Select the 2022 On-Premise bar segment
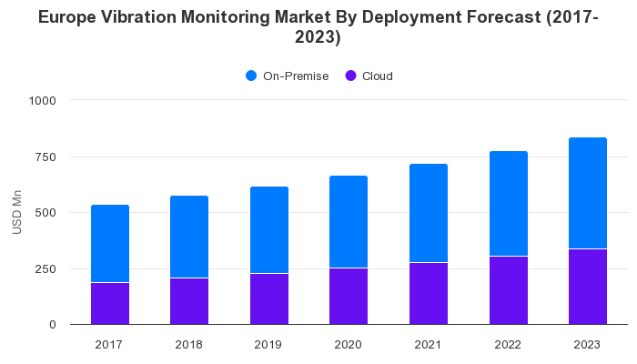The width and height of the screenshot is (637, 364). click(x=509, y=204)
